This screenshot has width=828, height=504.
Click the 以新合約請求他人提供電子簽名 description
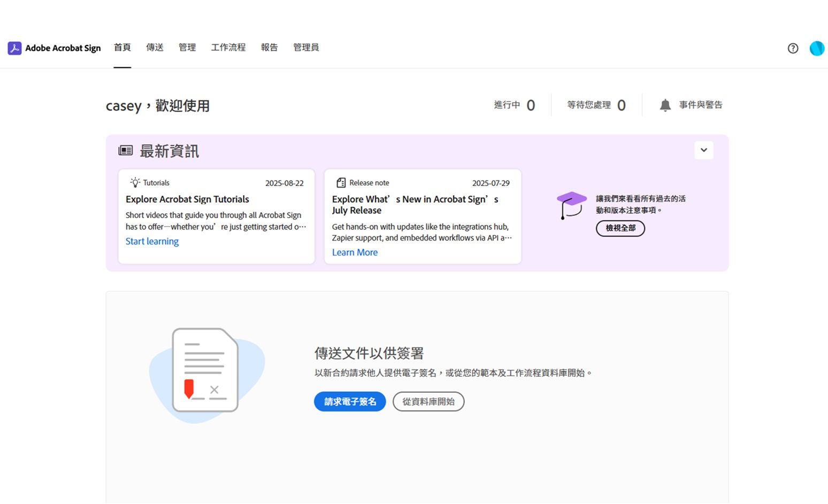click(453, 373)
